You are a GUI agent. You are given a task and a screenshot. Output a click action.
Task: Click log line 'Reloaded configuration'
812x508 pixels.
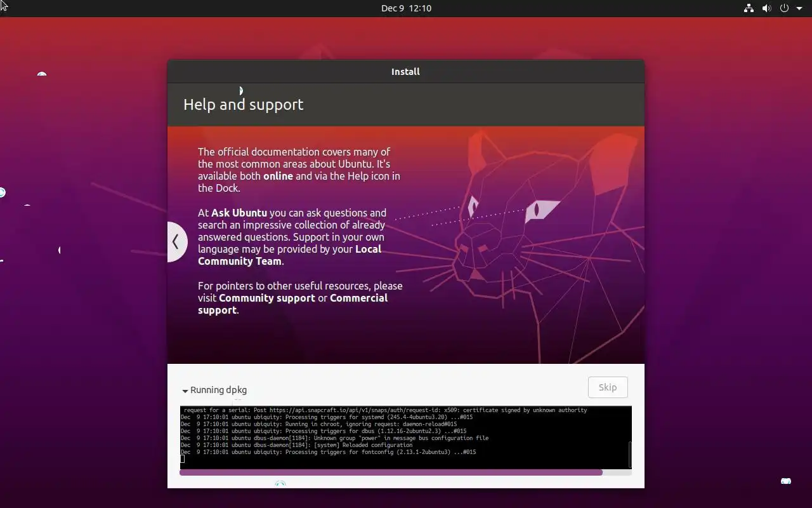297,445
